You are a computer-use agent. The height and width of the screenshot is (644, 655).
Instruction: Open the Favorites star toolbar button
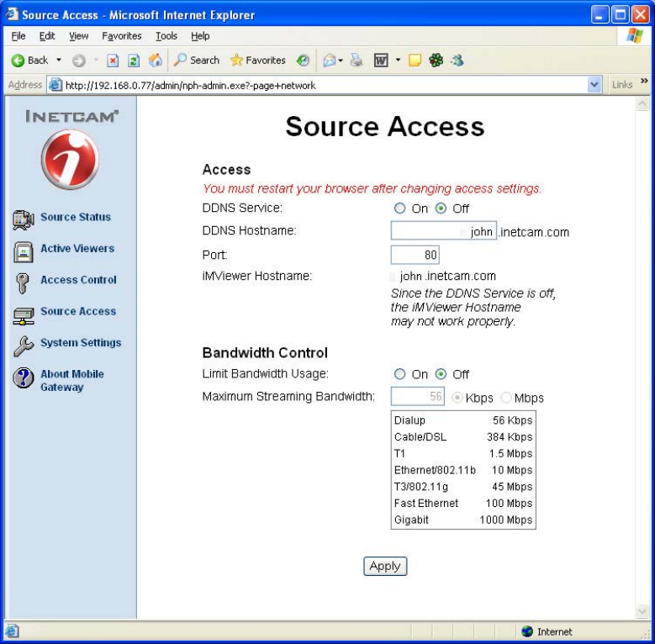click(x=258, y=61)
